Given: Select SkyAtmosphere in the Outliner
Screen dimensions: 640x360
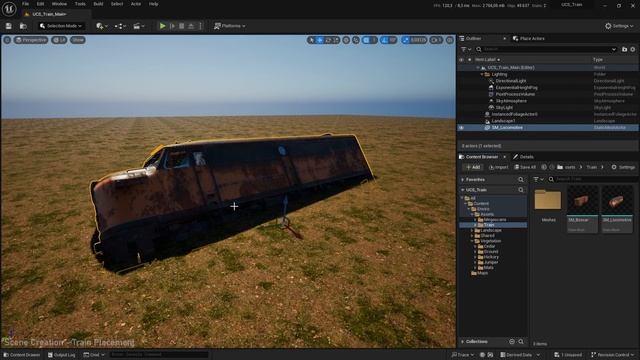Looking at the screenshot, I should (511, 101).
